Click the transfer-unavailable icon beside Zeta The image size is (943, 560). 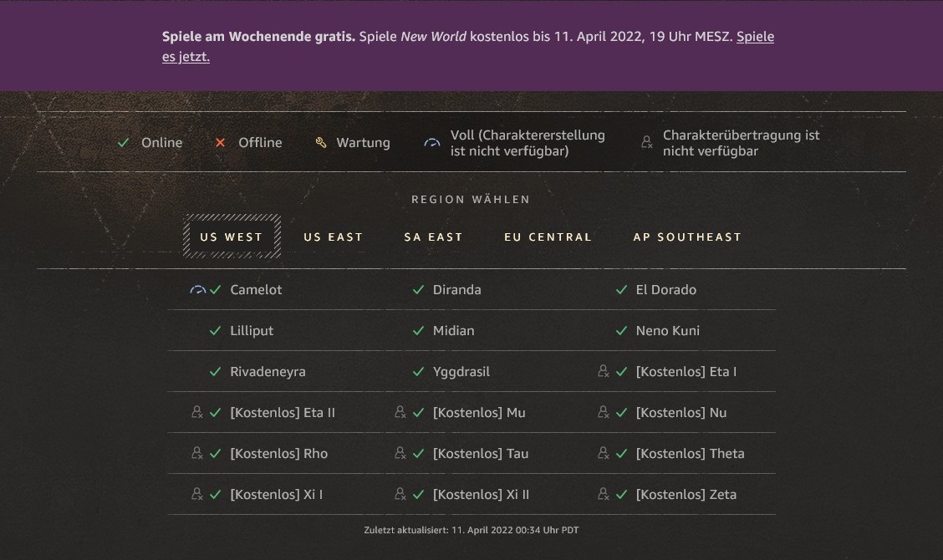coord(603,494)
